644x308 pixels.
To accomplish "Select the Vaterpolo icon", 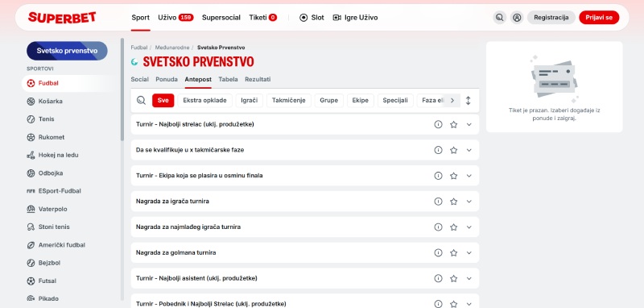I will click(x=31, y=209).
